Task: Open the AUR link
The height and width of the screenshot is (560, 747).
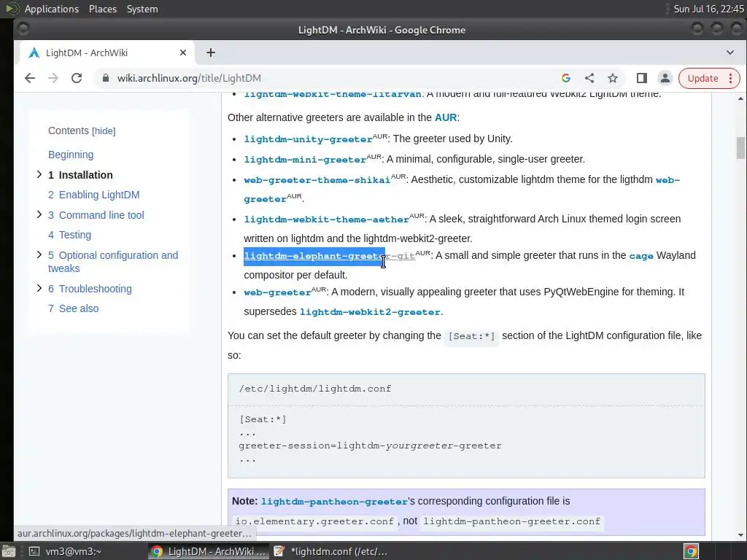Action: pos(446,117)
